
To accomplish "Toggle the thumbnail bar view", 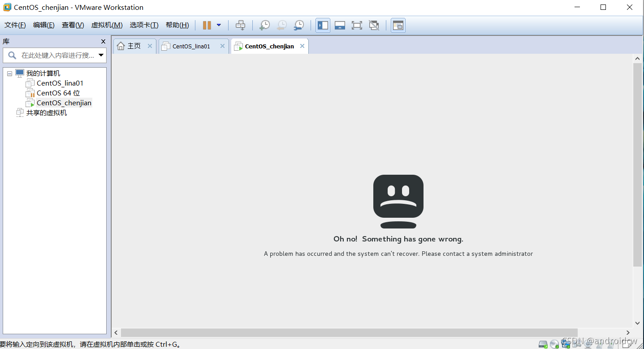I will point(340,25).
